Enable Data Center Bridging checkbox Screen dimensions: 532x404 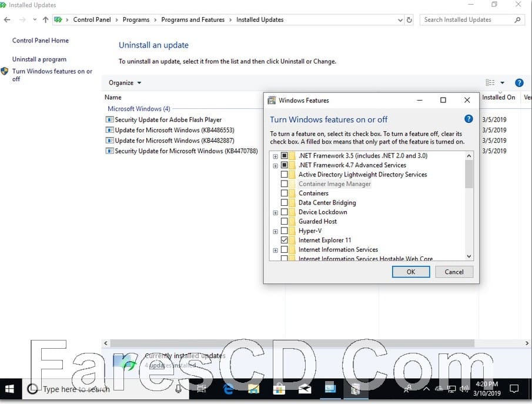pyautogui.click(x=285, y=203)
